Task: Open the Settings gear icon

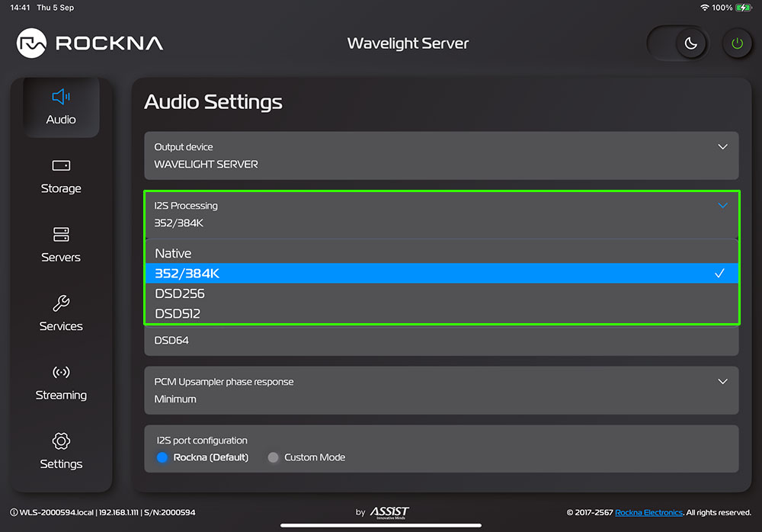Action: click(61, 441)
